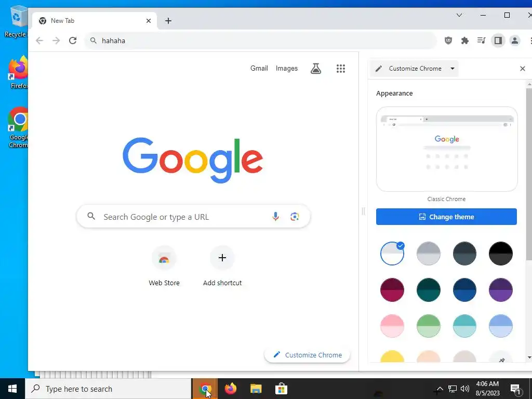This screenshot has width=532, height=399.
Task: Open the Windows Start menu
Action: pyautogui.click(x=12, y=389)
